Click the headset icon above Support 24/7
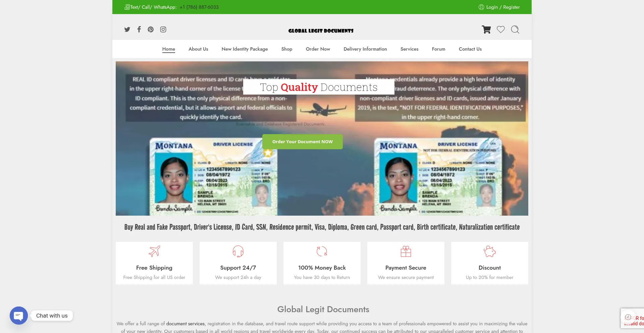Viewport: 644px width, 333px height. coord(238,251)
